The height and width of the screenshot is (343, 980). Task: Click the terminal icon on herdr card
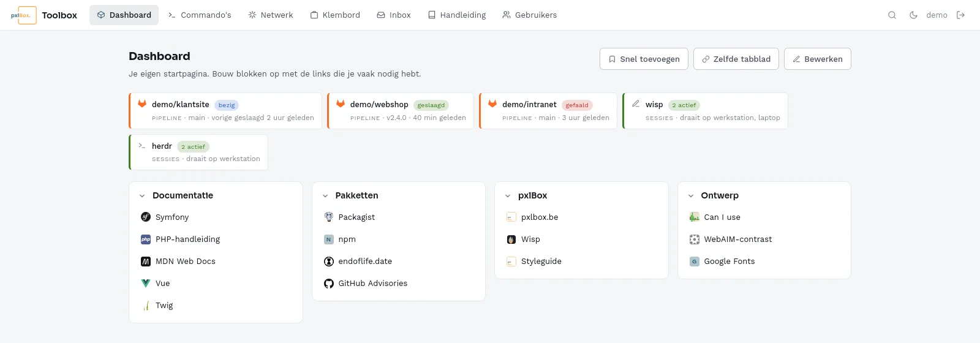pyautogui.click(x=142, y=146)
